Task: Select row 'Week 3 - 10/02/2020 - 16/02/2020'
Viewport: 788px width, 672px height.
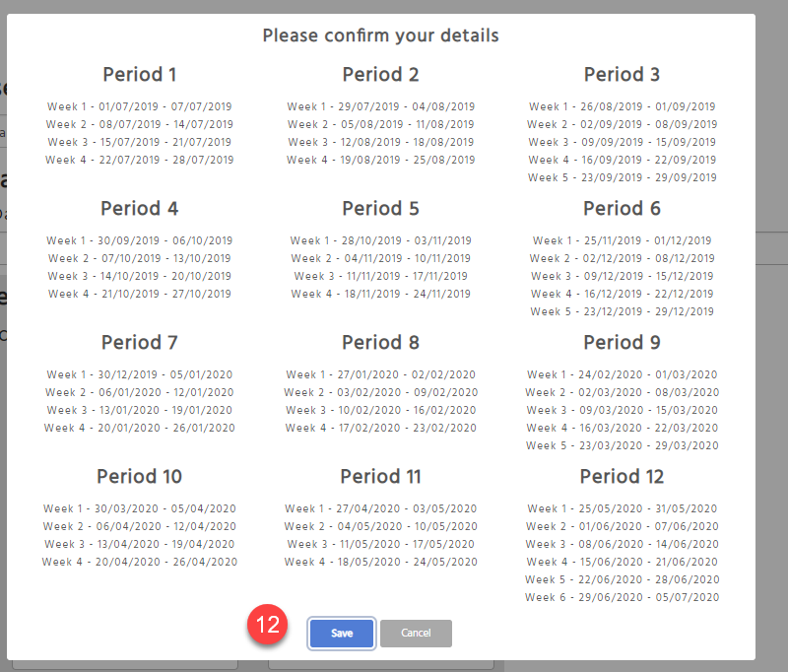Action: coord(380,410)
